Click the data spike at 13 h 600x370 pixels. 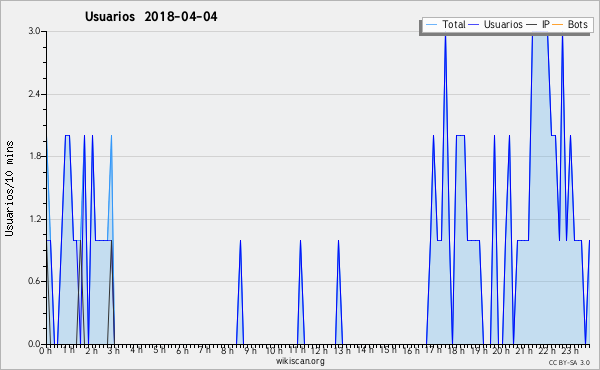[x=339, y=292]
